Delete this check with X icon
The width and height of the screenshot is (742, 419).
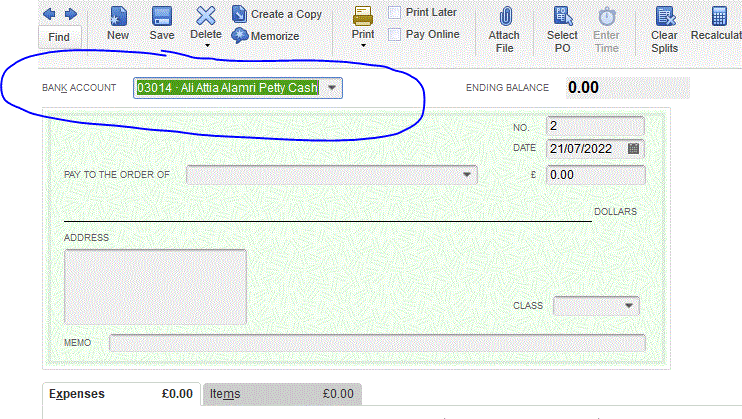pyautogui.click(x=206, y=16)
